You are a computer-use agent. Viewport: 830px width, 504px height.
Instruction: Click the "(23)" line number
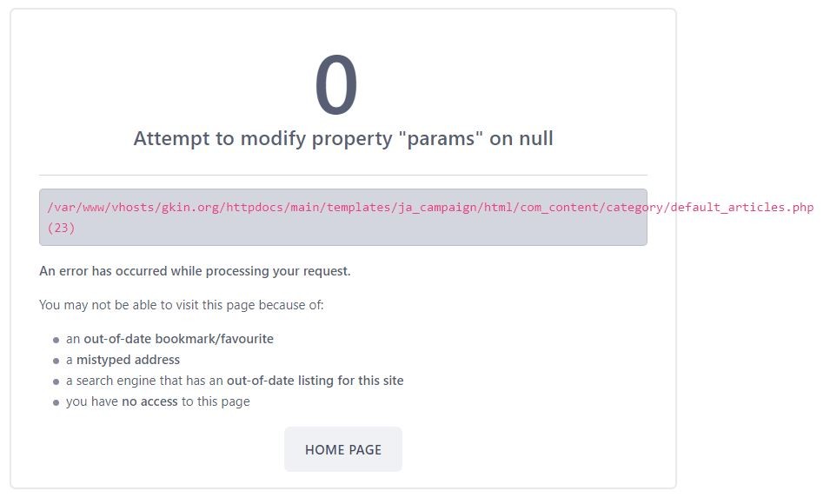point(61,228)
